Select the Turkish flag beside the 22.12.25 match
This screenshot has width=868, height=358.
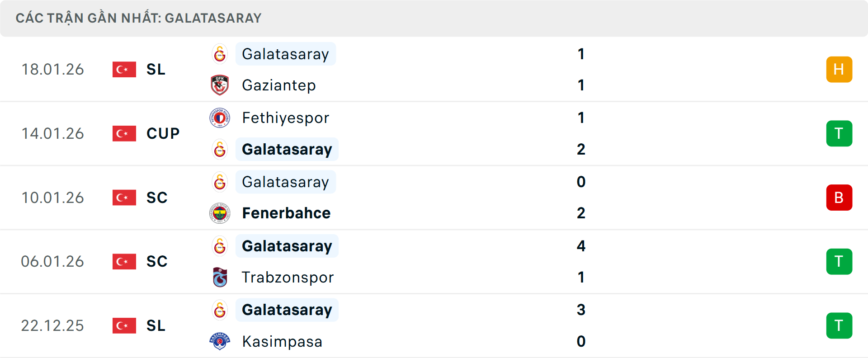pyautogui.click(x=124, y=325)
